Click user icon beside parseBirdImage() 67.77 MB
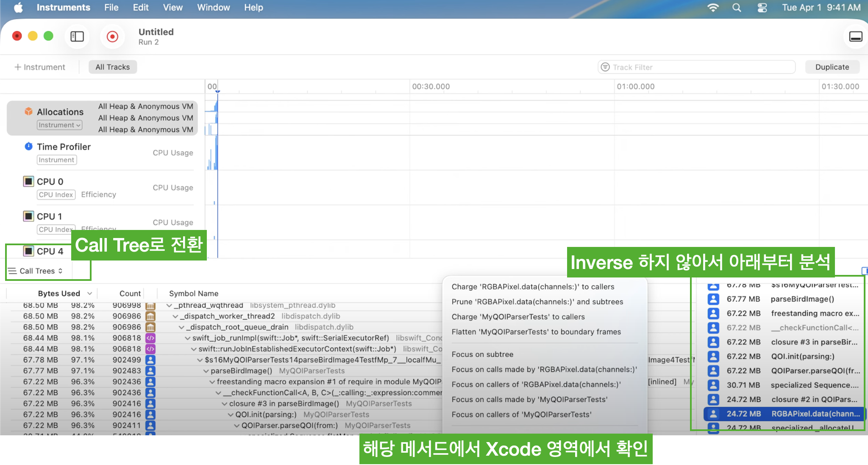868x465 pixels. tap(713, 299)
